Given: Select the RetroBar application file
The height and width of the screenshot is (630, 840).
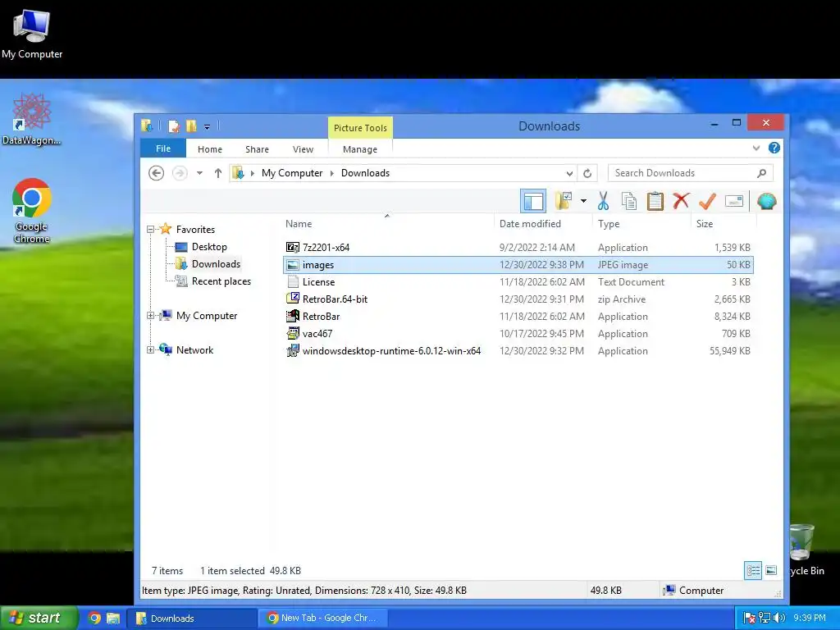Looking at the screenshot, I should point(518,316).
